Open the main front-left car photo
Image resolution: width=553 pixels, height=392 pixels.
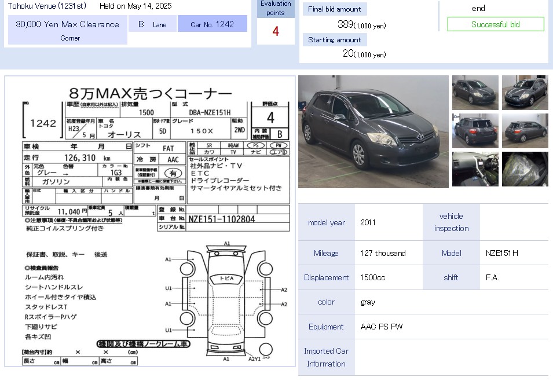373,131
